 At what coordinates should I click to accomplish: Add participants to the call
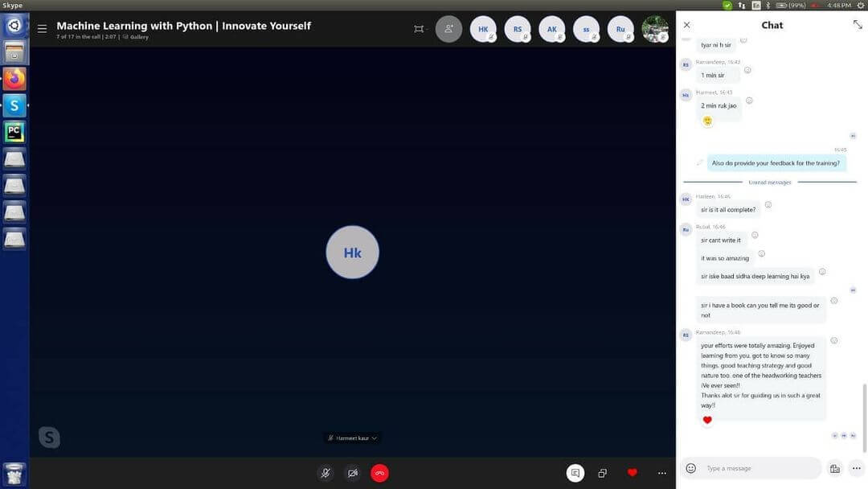pos(448,29)
